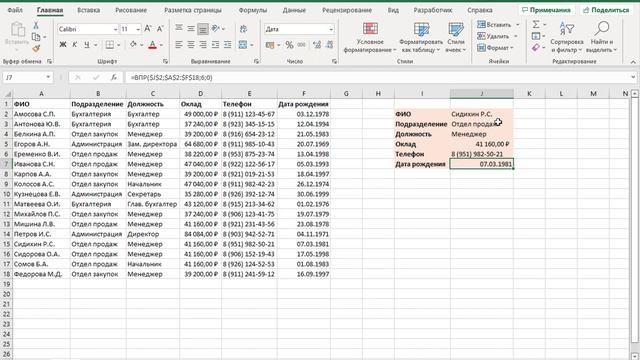Center cell text horizontally

coord(191,44)
